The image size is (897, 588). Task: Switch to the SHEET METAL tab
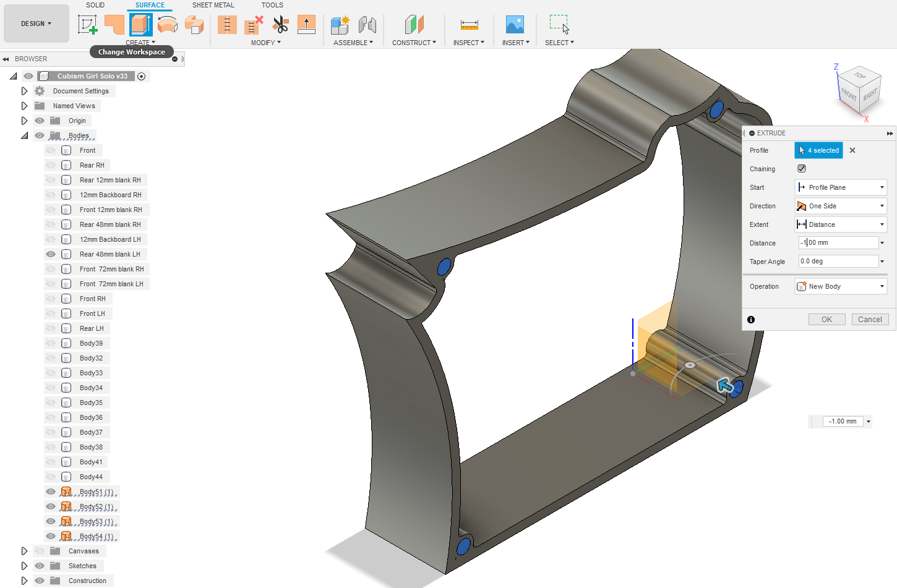click(213, 5)
